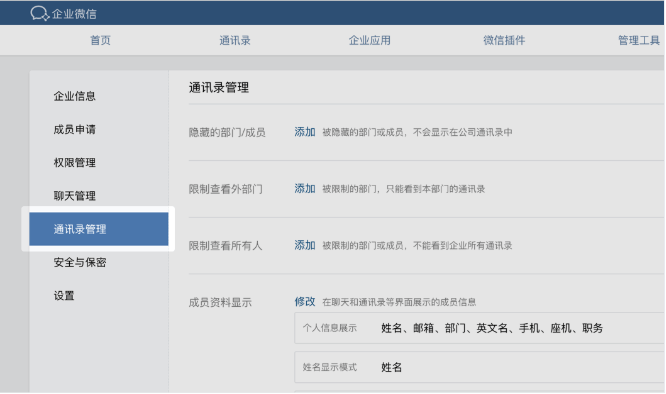Open 成员申请 in the sidebar

[x=75, y=129]
